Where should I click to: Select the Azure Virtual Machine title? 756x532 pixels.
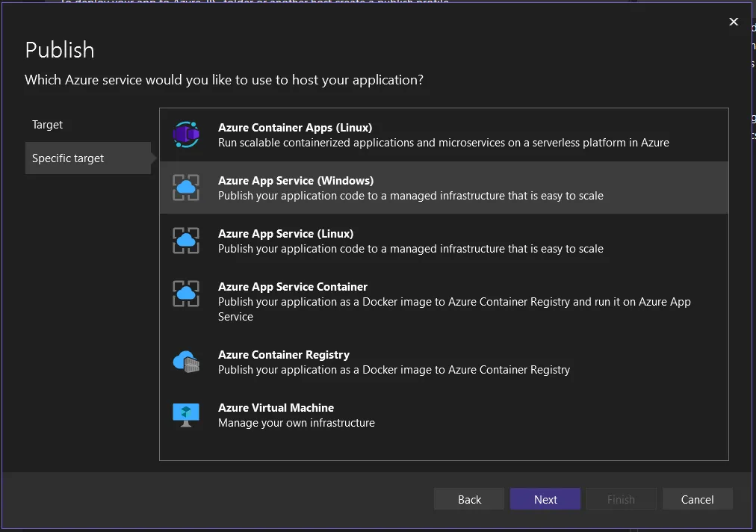(276, 407)
